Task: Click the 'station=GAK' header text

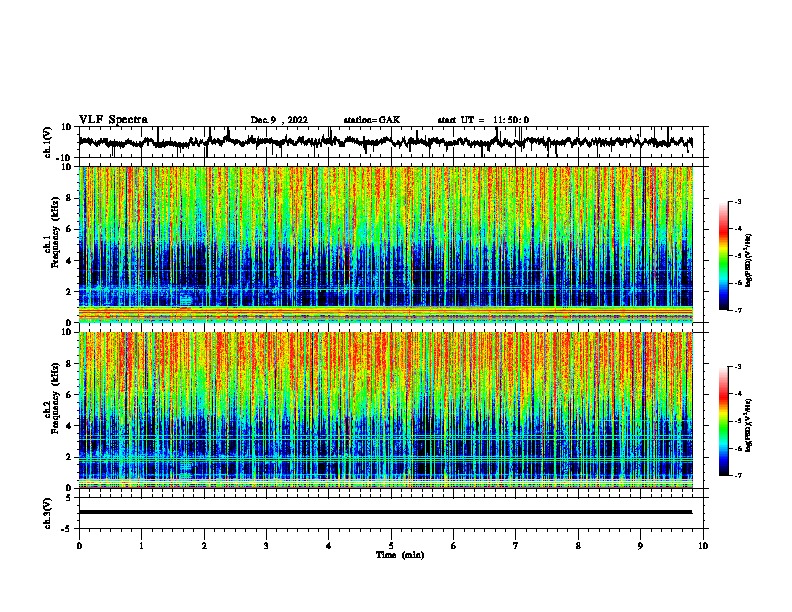Action: coord(372,120)
